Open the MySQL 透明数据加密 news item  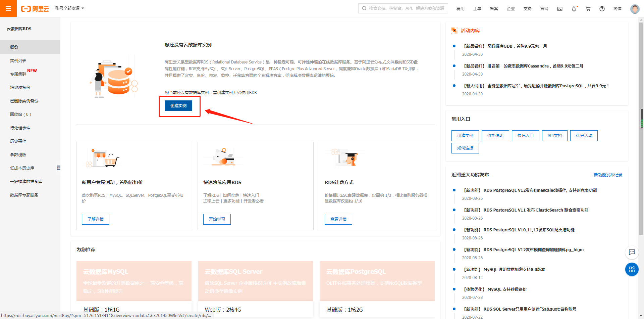pos(504,270)
